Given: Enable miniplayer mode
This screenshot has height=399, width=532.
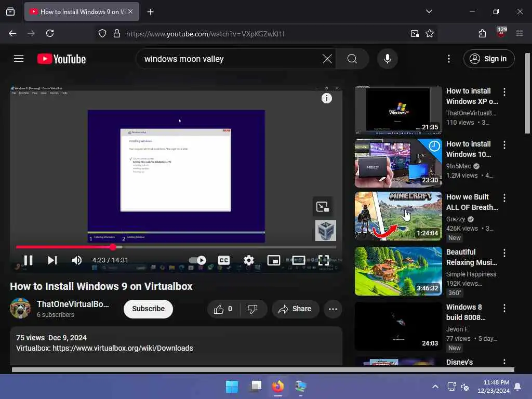Looking at the screenshot, I should point(273,260).
